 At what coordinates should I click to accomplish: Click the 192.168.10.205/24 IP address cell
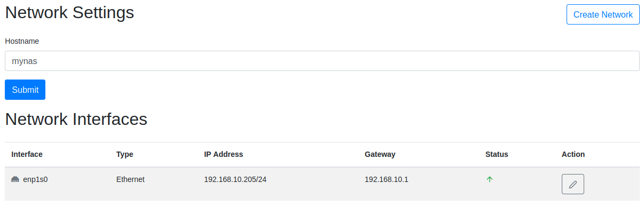pyautogui.click(x=235, y=179)
